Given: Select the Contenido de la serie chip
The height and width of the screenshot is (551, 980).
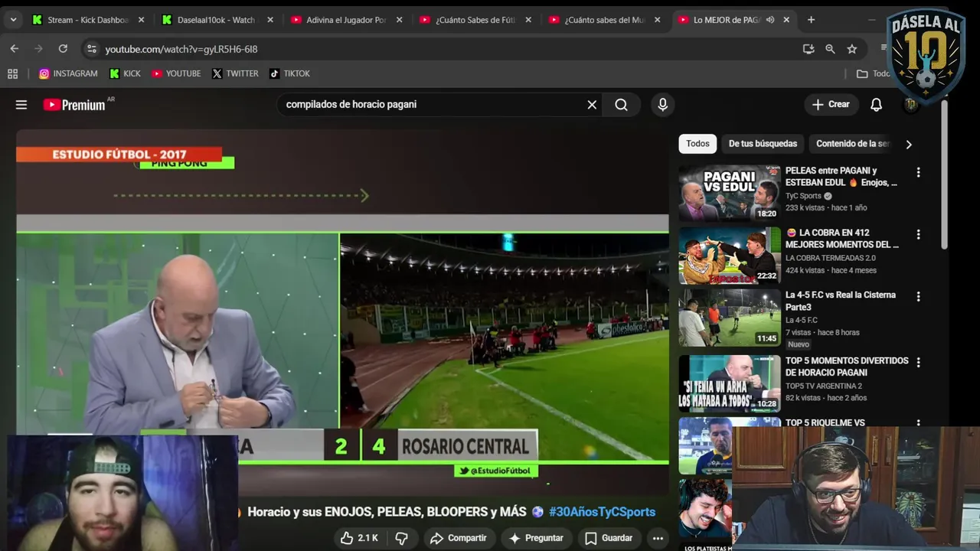Looking at the screenshot, I should pyautogui.click(x=852, y=144).
